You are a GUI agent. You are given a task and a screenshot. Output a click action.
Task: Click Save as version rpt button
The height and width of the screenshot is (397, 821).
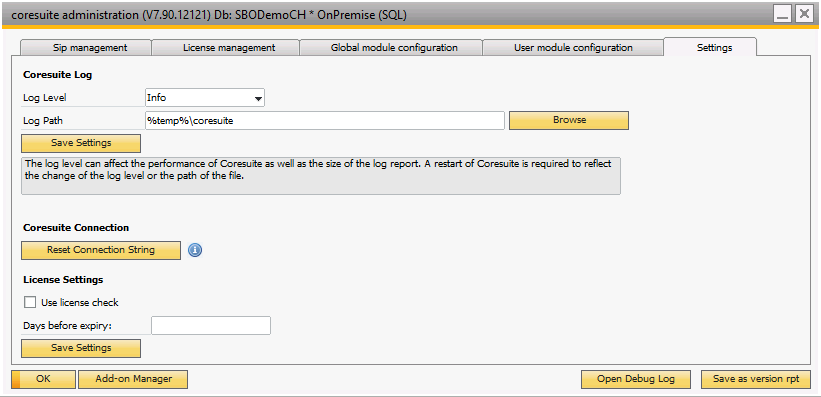756,379
